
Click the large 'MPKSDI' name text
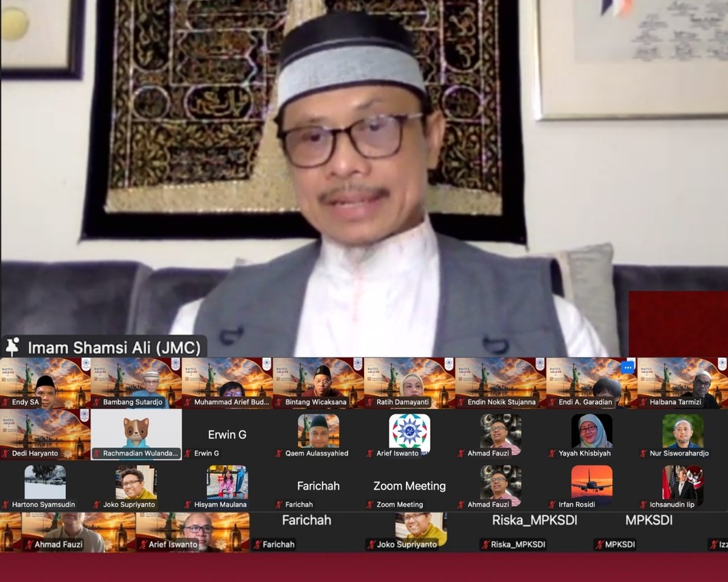click(x=648, y=520)
